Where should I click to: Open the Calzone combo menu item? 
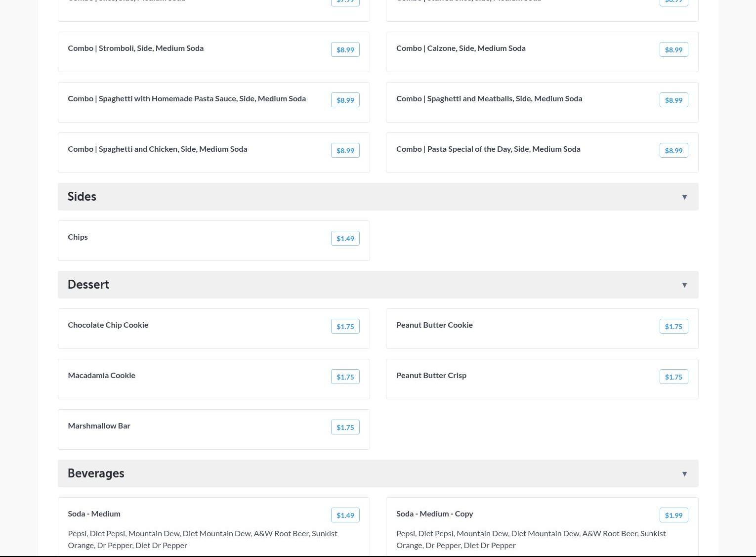click(461, 48)
